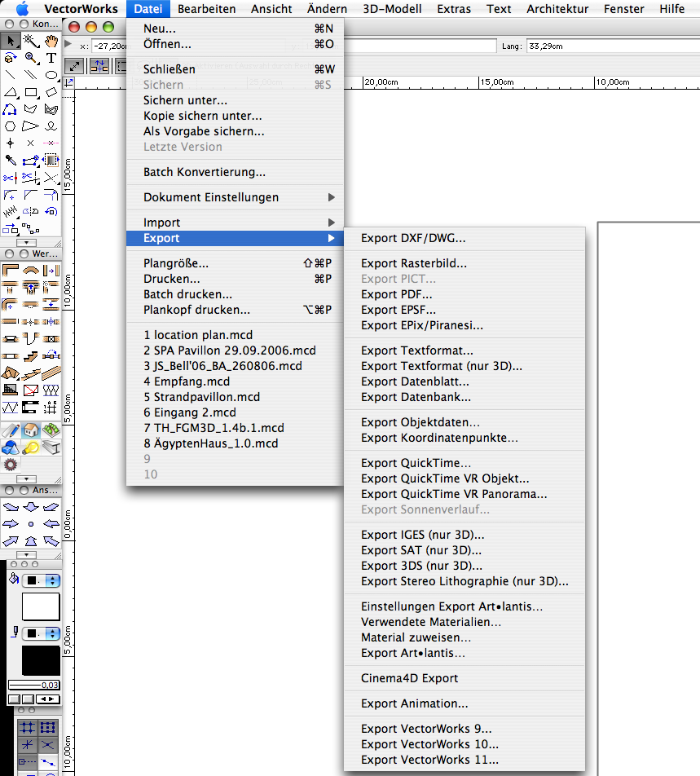The width and height of the screenshot is (700, 776).
Task: Choose Export PDF...
Action: 464,294
